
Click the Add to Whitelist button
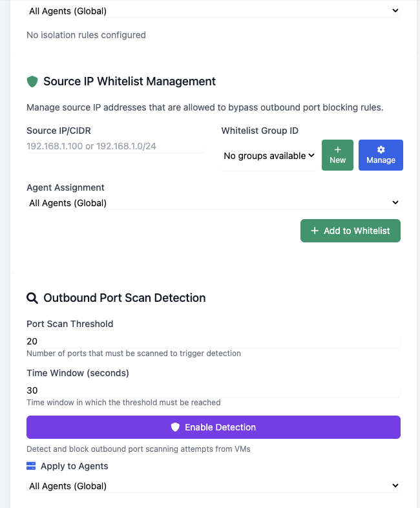(350, 231)
